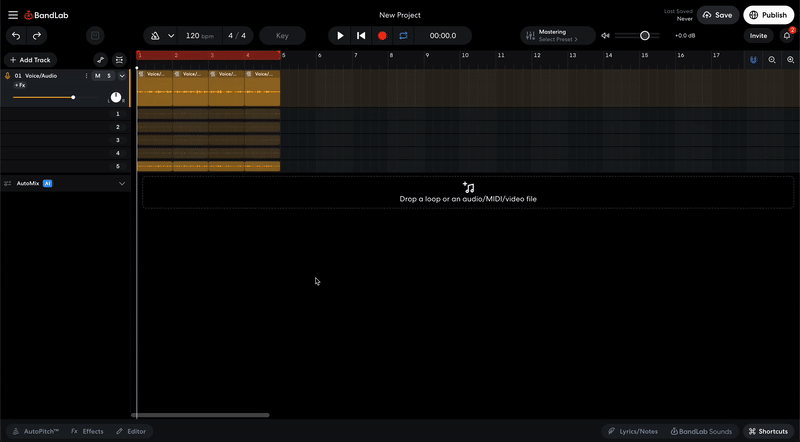Click the master volume slider knob
The height and width of the screenshot is (442, 800).
pos(645,36)
